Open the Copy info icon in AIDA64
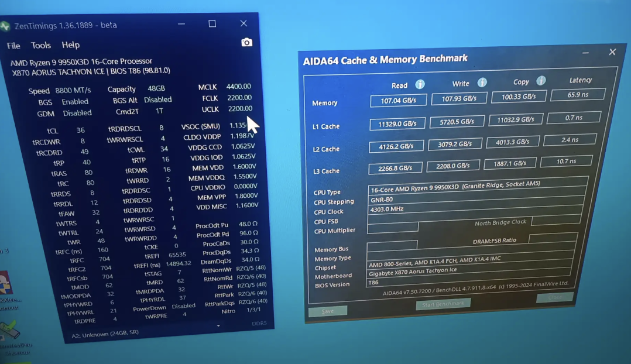Screen dimensions: 631x364 (541, 81)
